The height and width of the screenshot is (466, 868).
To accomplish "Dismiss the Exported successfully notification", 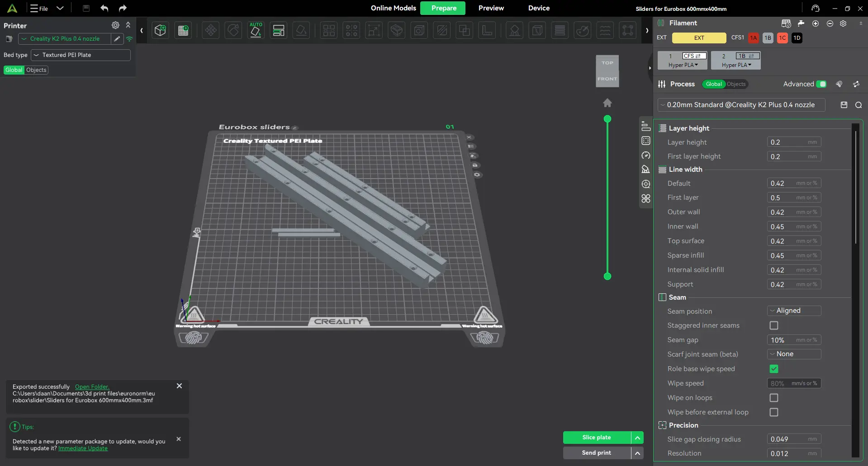I will (x=179, y=386).
